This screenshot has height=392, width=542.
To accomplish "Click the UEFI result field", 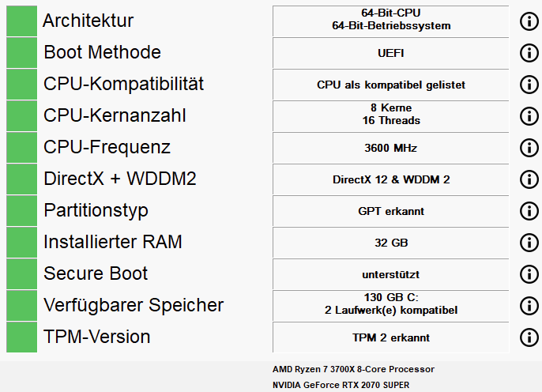I will tap(390, 53).
